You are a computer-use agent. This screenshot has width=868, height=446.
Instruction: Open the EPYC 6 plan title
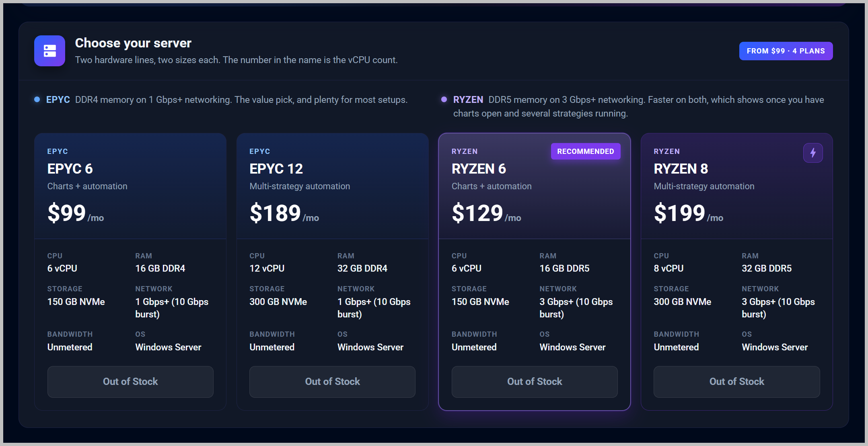[x=70, y=169]
